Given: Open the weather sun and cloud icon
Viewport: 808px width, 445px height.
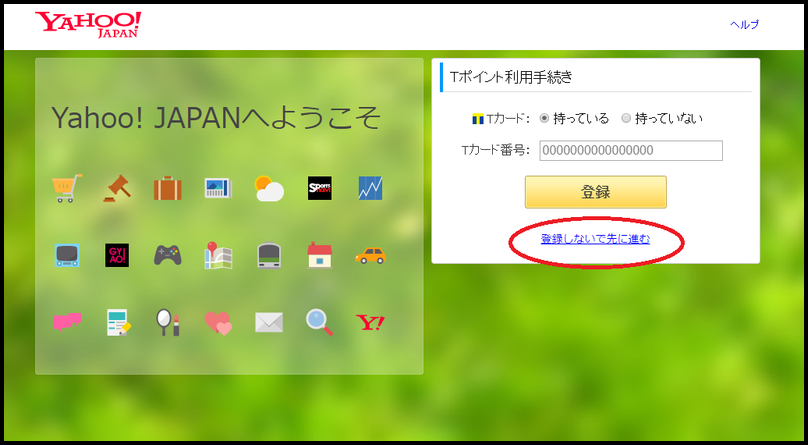Looking at the screenshot, I should [269, 188].
